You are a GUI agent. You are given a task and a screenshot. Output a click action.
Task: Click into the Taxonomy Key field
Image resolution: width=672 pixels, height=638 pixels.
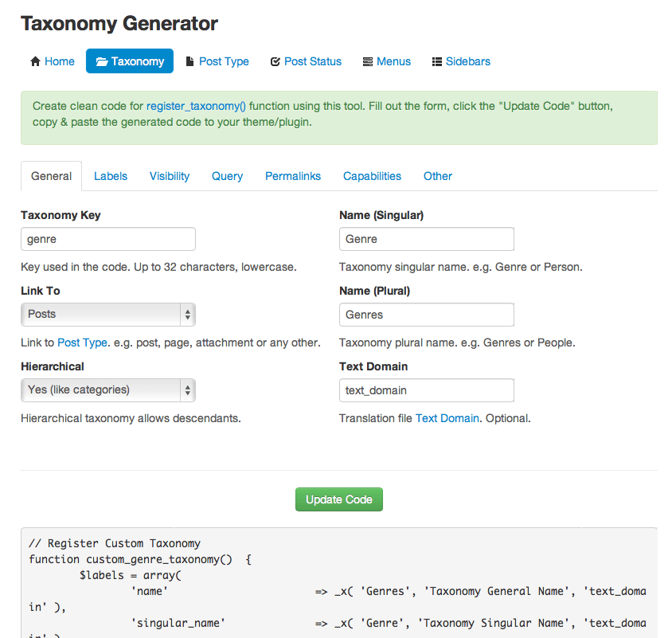click(x=108, y=239)
